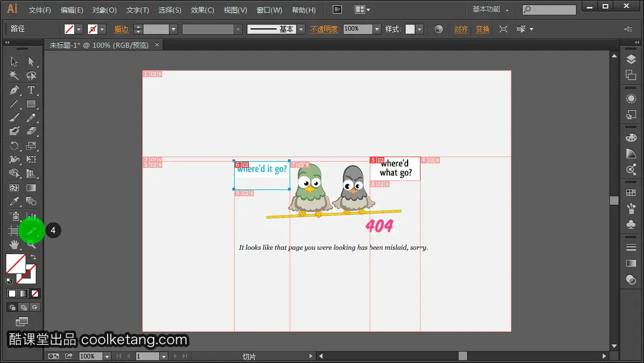Select the Type tool
644x363 pixels.
click(31, 90)
